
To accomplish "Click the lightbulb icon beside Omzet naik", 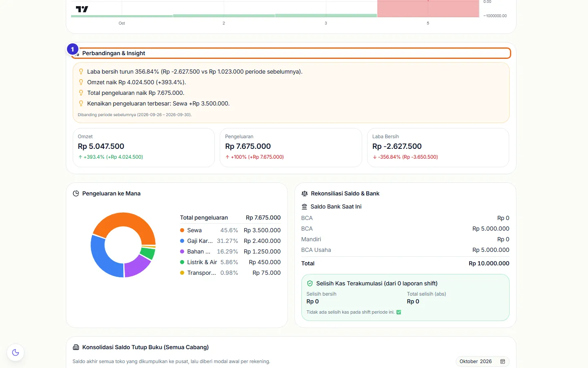I will tap(81, 82).
